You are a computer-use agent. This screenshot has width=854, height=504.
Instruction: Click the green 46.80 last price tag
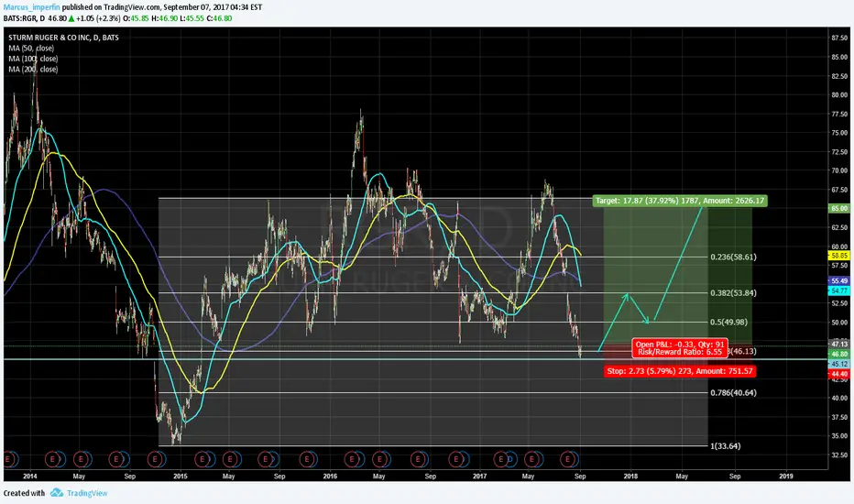839,354
